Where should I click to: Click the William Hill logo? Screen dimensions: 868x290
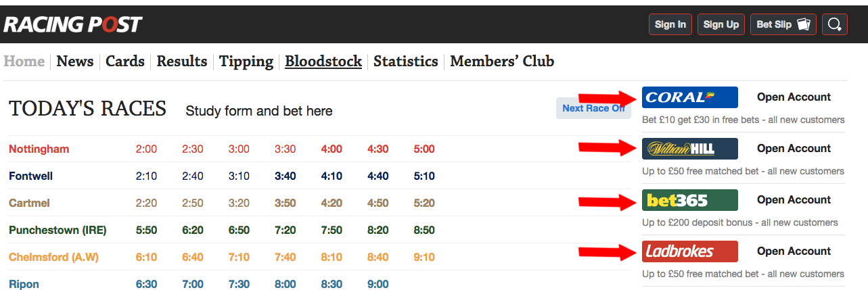689,149
